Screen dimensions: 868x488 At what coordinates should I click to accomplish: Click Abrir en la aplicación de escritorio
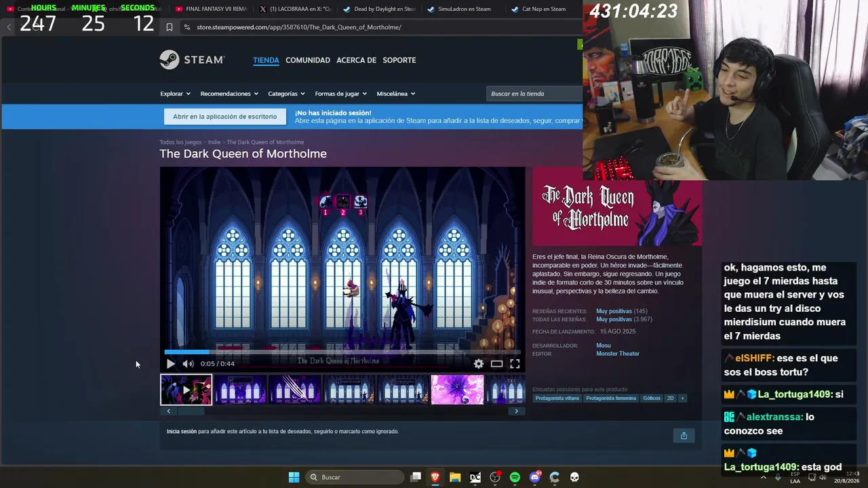coord(225,117)
